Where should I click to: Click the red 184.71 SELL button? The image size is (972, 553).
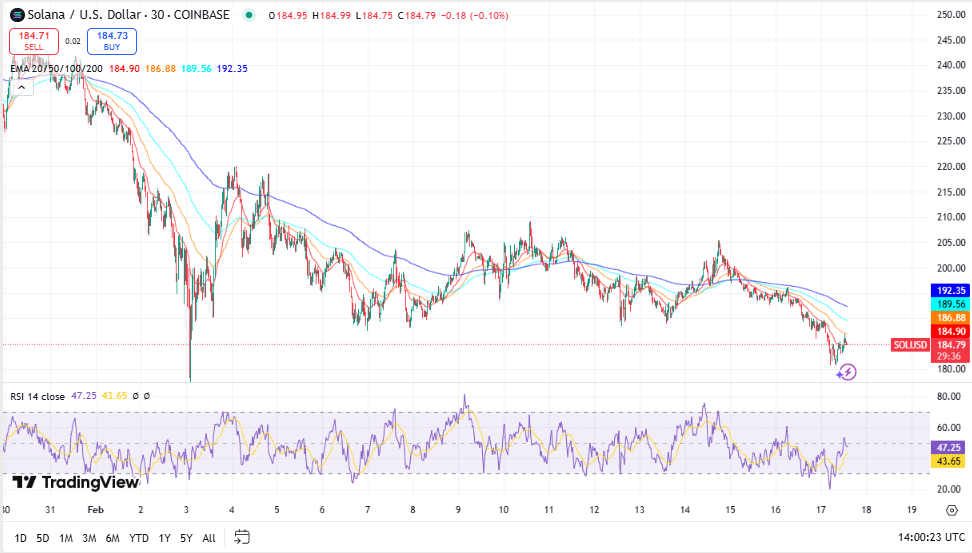(x=34, y=42)
